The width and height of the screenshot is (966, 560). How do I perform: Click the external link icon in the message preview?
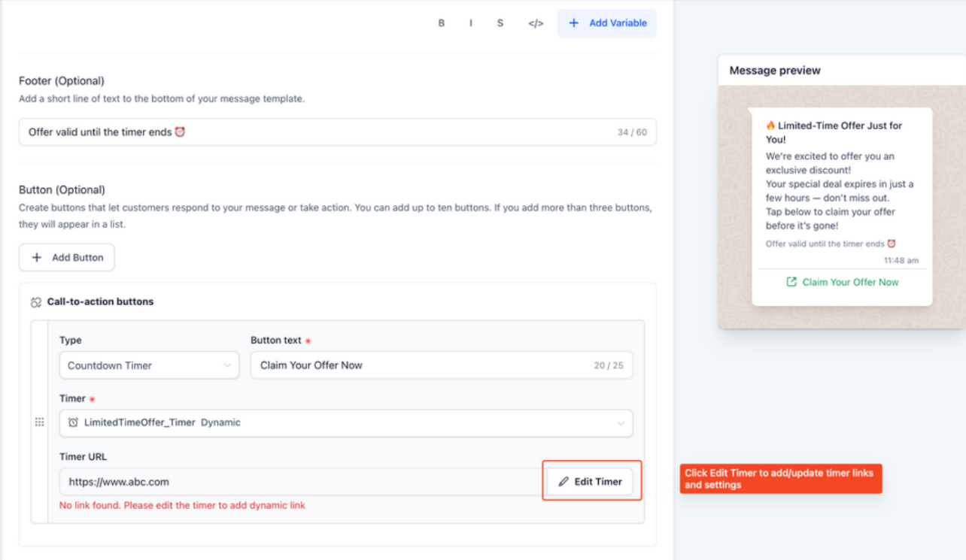tap(791, 283)
